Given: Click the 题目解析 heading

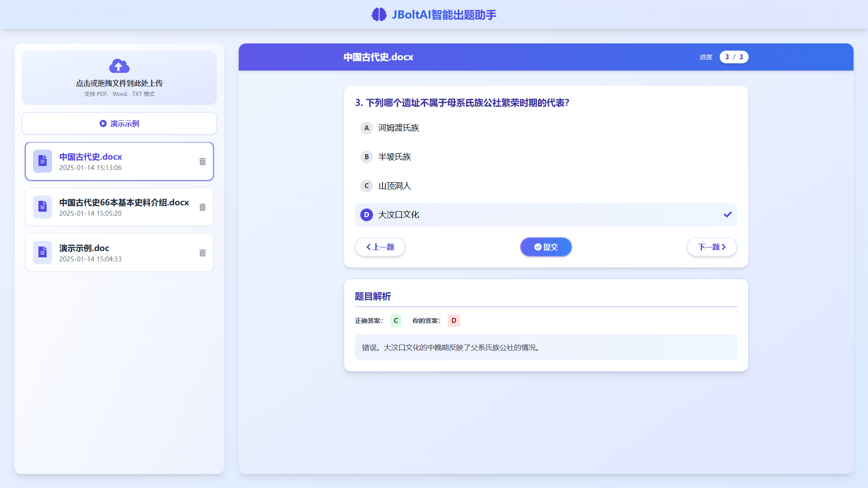Looking at the screenshot, I should coord(373,296).
